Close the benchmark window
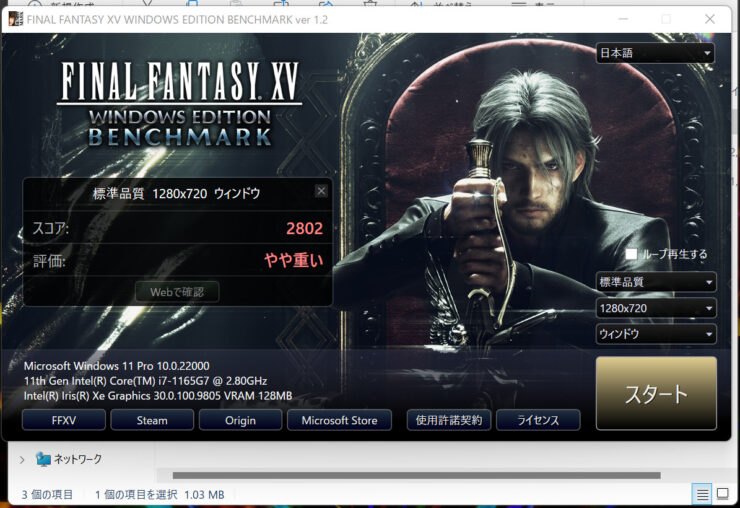This screenshot has width=740, height=508. coord(709,19)
